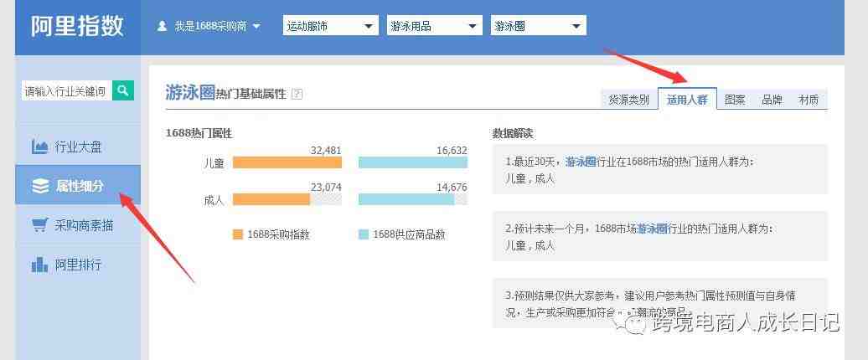Click the 游泳圈 link in first insight
Screen dimensions: 868x360
(580, 162)
